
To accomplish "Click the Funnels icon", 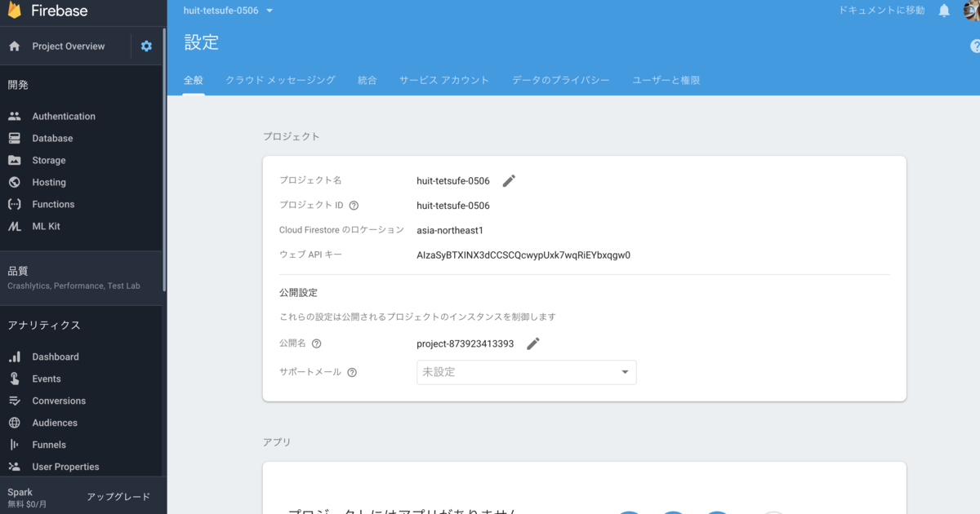I will 14,445.
